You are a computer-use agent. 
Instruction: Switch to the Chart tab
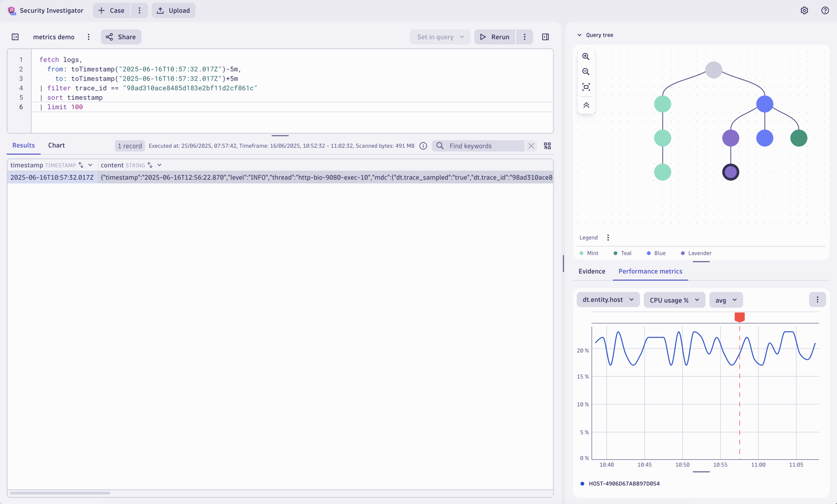pos(56,145)
